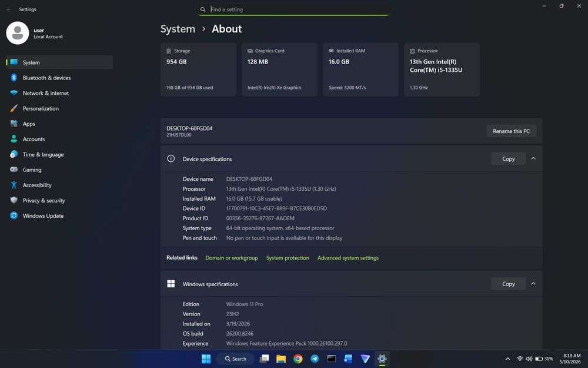The width and height of the screenshot is (588, 368).
Task: Open the Installed RAM card
Action: point(360,69)
